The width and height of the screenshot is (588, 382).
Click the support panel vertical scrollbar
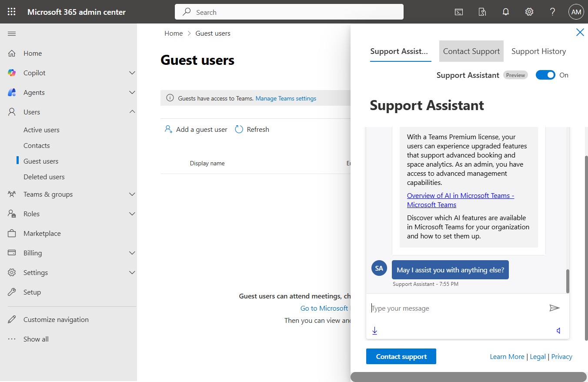(x=586, y=248)
